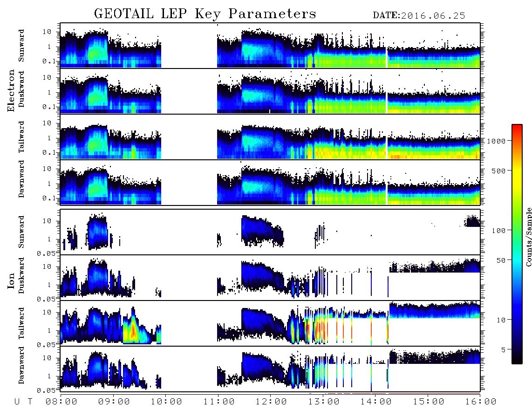
Task: Click the "14:00" time tick label
Action: click(x=376, y=402)
